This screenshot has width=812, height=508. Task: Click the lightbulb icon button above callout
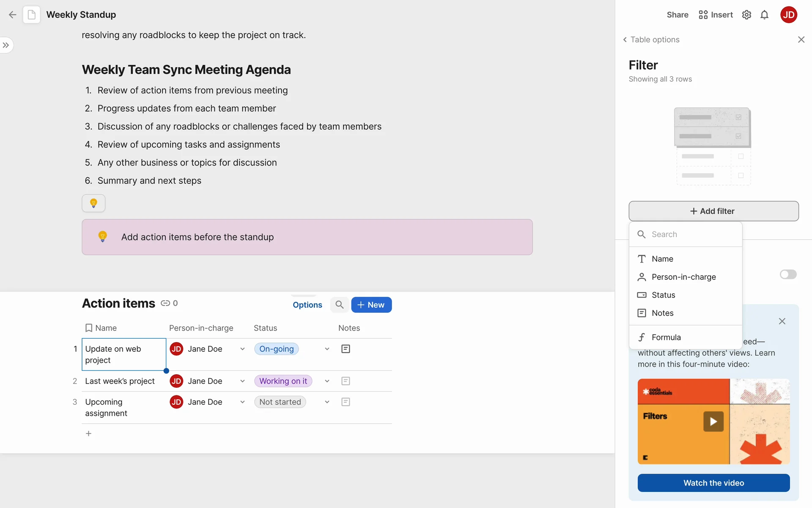(93, 203)
